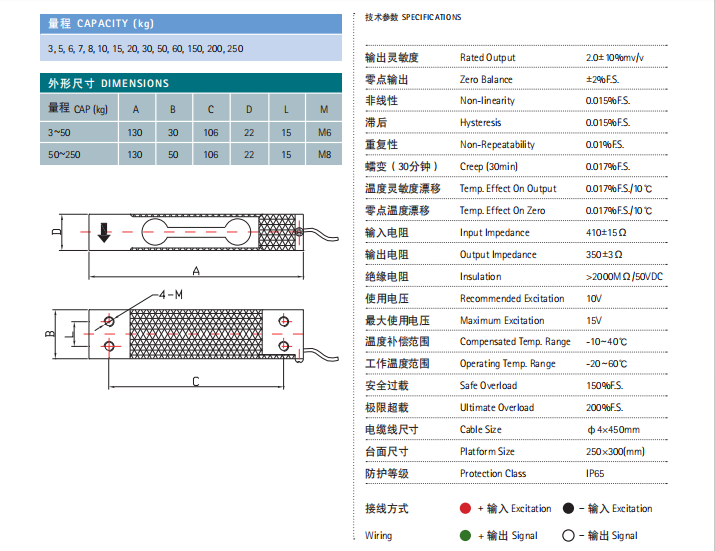Click column header 'A' in dimensions table
715x551 pixels.
(x=136, y=109)
